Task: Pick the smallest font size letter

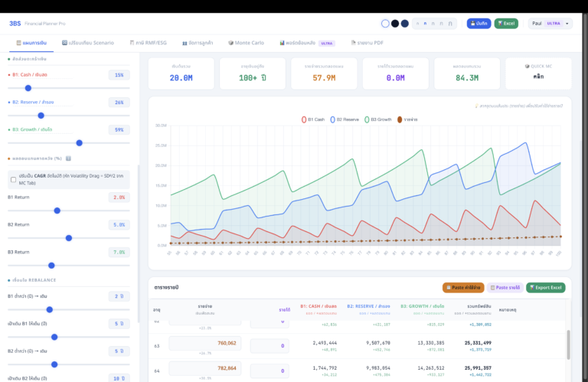Action: (x=417, y=24)
